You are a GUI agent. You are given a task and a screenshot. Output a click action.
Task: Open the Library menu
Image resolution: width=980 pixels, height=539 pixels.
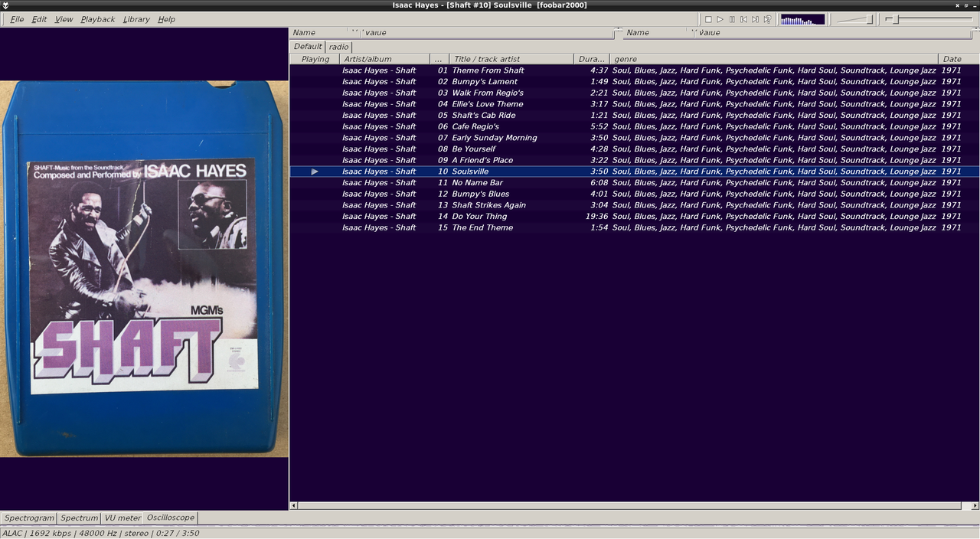(136, 19)
